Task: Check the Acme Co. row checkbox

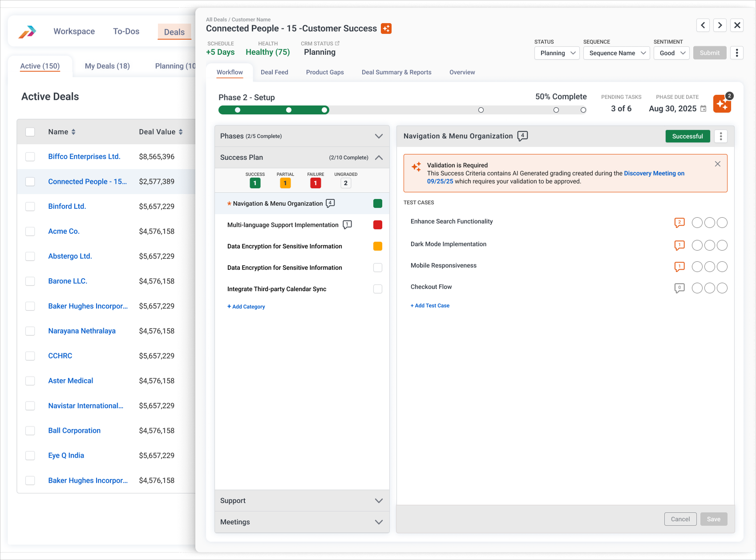Action: click(30, 231)
